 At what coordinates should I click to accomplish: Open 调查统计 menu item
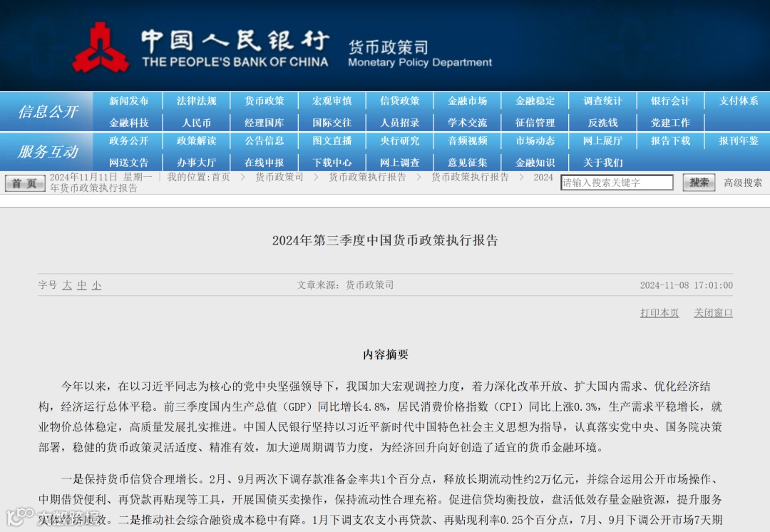tap(603, 101)
